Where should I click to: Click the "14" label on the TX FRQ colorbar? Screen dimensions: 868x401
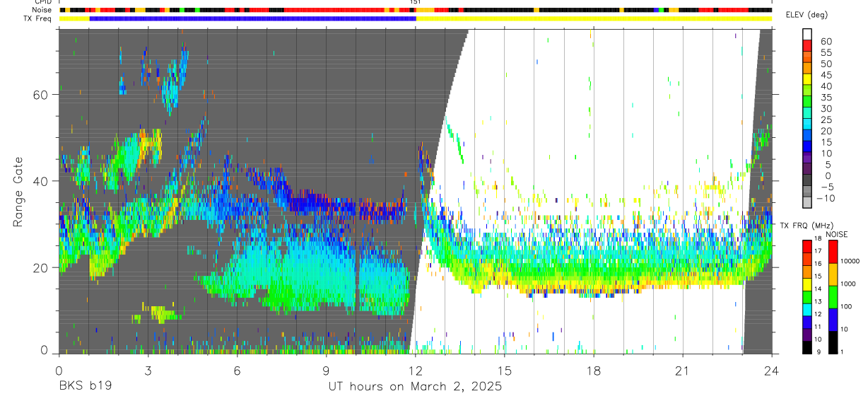pyautogui.click(x=818, y=289)
